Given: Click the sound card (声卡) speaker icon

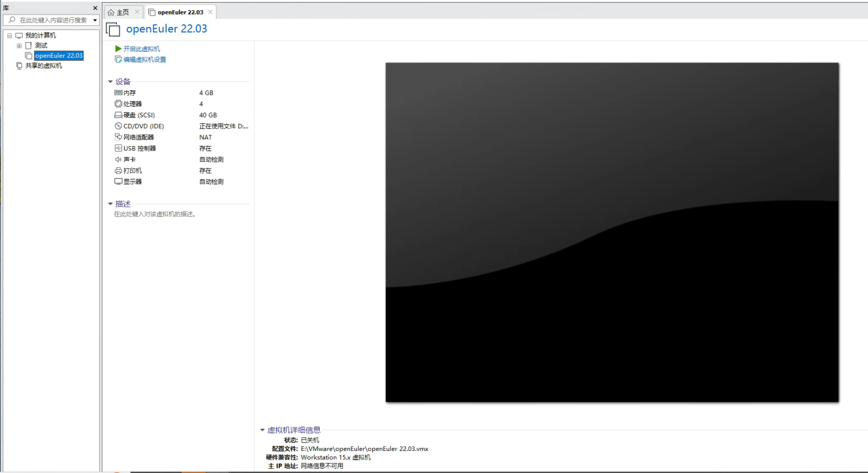Looking at the screenshot, I should click(118, 159).
